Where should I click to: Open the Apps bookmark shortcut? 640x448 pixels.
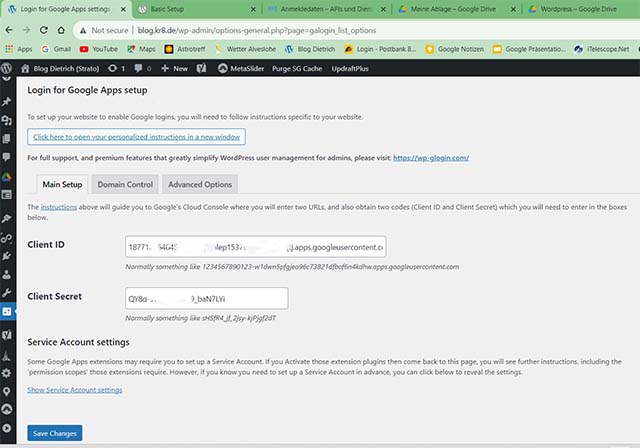18,49
